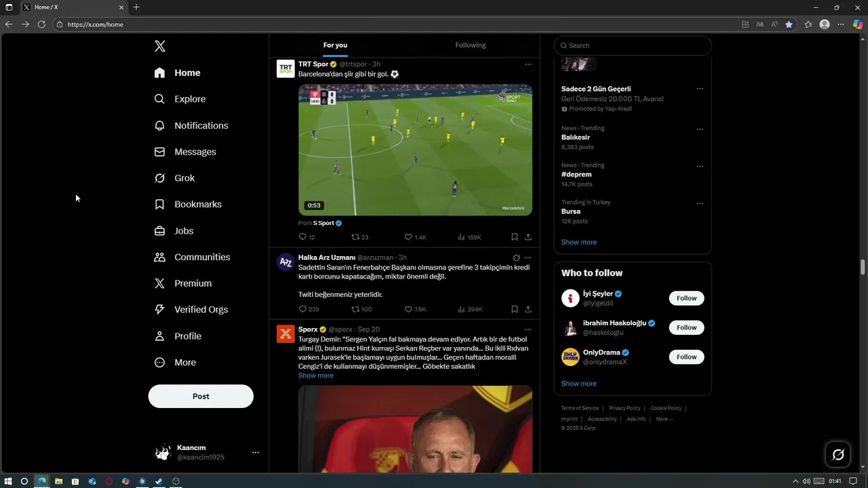Screen dimensions: 868x488
Task: Click the Search field
Action: (x=633, y=45)
